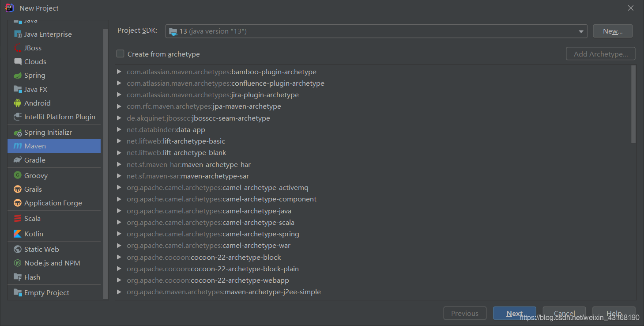Click the Empty Project folder icon
Screen dimensions: 644x326
pyautogui.click(x=18, y=292)
